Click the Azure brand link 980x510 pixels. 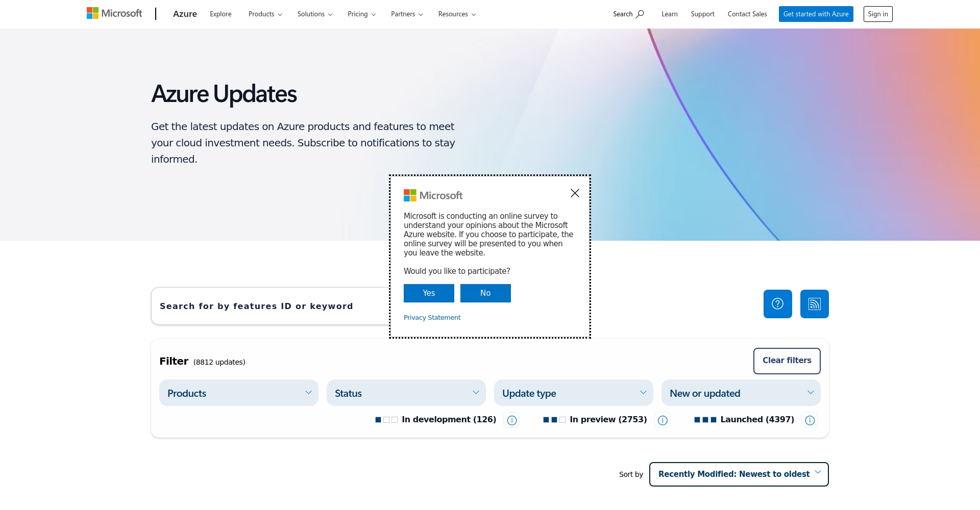click(x=185, y=14)
